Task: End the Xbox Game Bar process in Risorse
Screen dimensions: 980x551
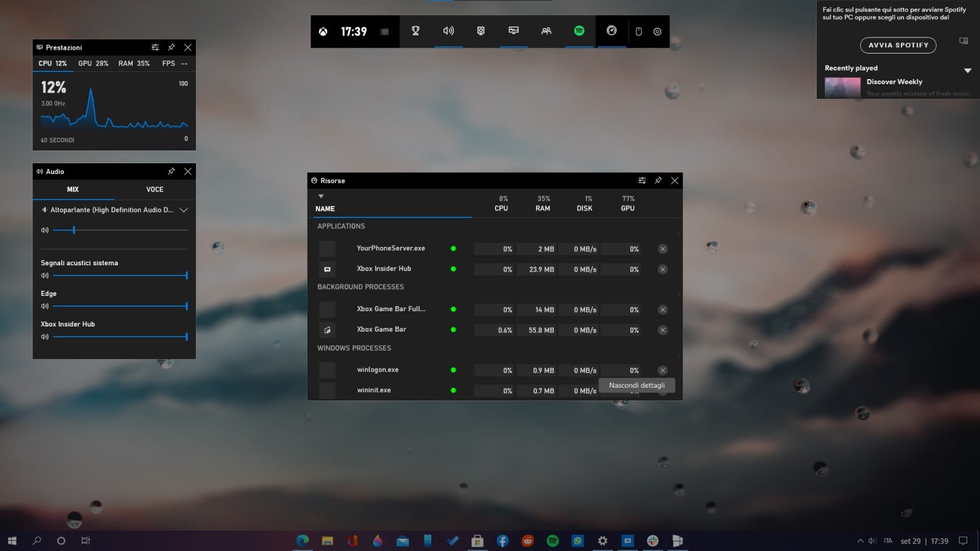Action: pos(662,330)
